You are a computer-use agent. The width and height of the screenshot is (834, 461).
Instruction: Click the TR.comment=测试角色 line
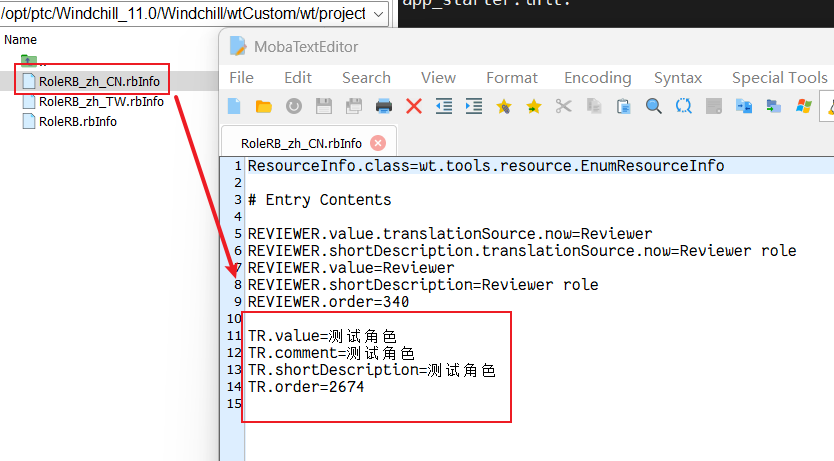coord(331,353)
